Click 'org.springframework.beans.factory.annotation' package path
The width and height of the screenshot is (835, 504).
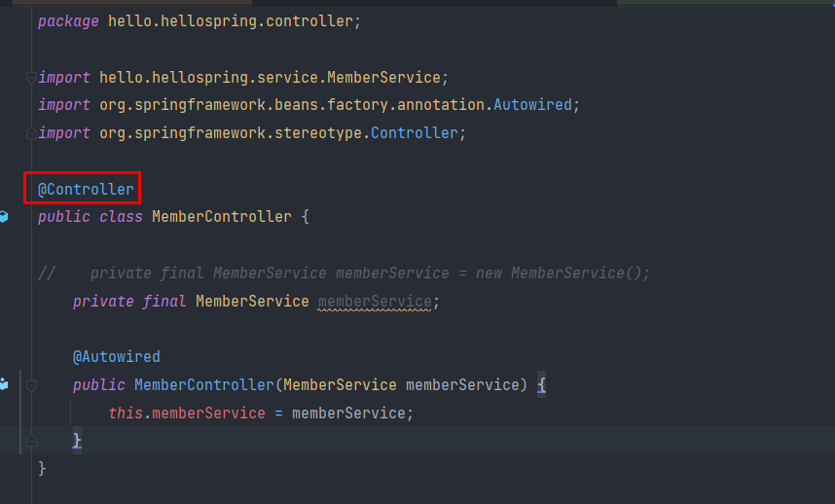click(x=294, y=105)
